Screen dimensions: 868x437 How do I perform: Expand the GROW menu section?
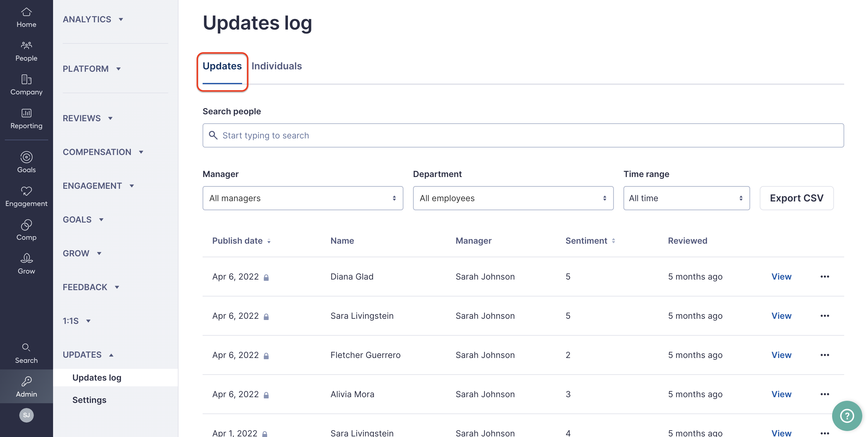[82, 253]
